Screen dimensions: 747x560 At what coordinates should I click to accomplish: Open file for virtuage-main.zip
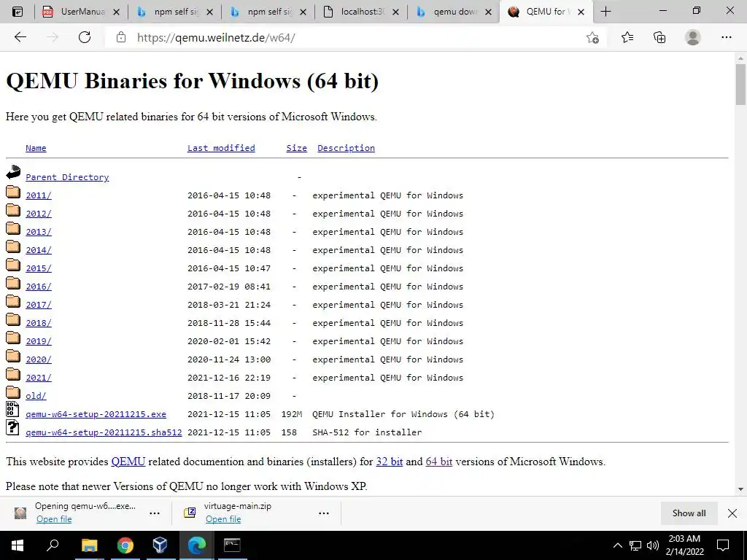[223, 519]
